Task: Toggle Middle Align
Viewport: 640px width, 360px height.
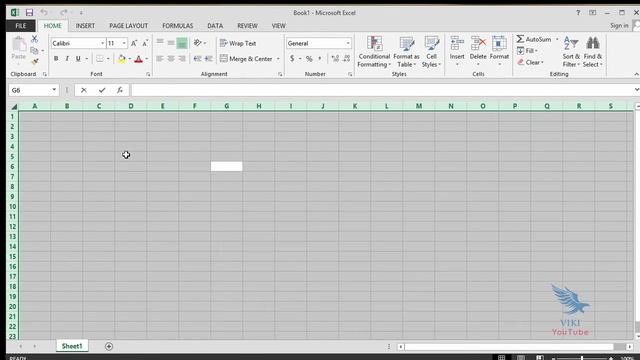Action: 171,43
